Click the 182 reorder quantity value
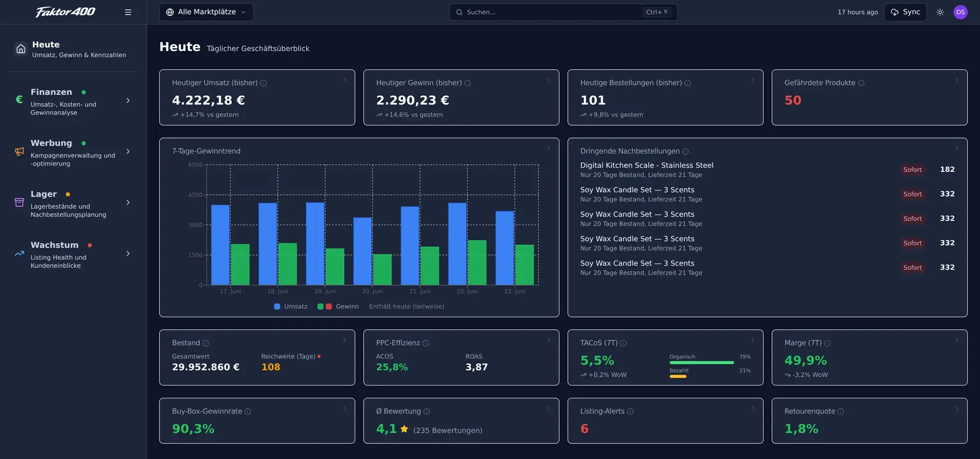 (947, 169)
